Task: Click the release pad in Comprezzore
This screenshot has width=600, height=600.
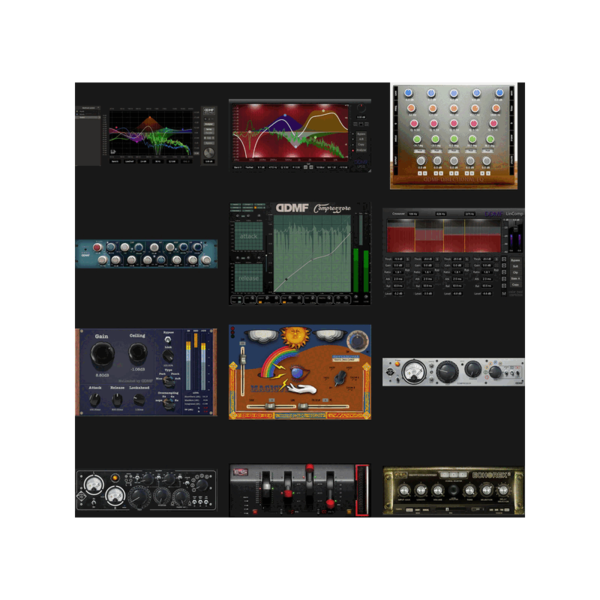Action: coord(248,278)
